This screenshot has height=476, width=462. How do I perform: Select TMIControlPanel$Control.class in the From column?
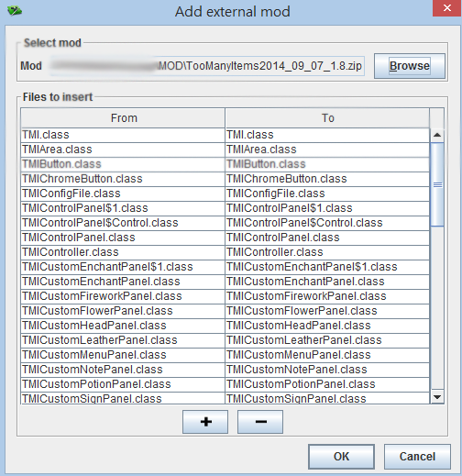coord(123,223)
